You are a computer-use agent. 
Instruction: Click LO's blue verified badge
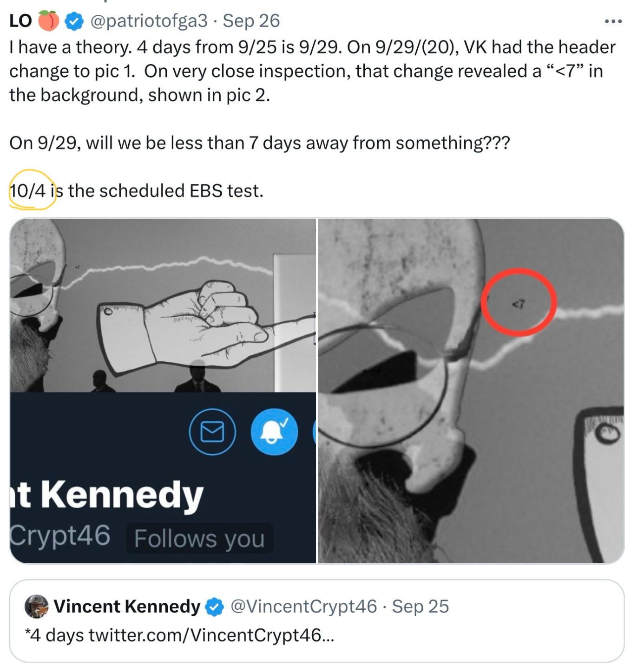[x=74, y=21]
